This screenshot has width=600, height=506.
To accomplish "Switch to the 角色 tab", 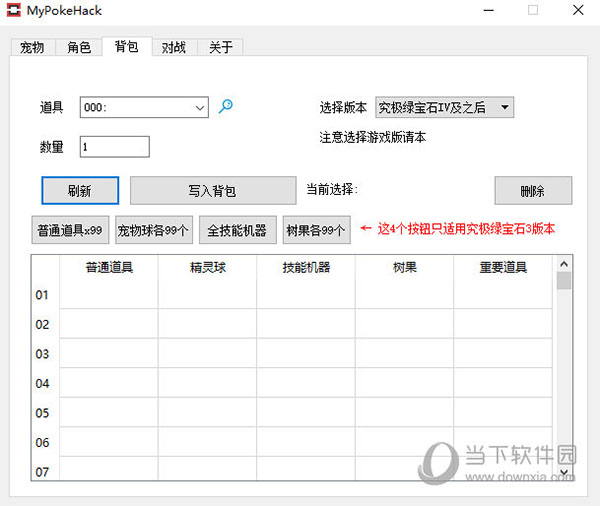I will point(79,47).
